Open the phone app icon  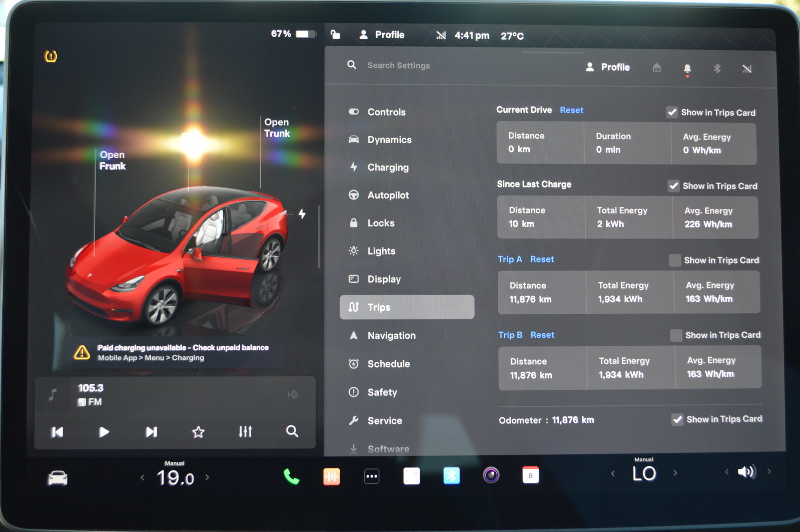point(291,476)
